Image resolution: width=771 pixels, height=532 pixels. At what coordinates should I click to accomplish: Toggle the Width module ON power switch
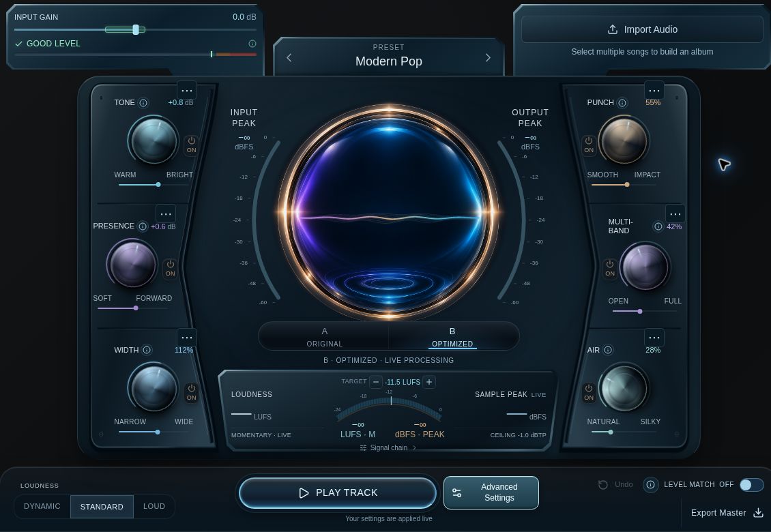[x=191, y=392]
